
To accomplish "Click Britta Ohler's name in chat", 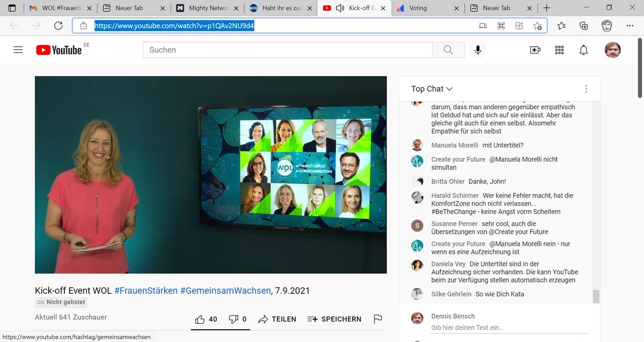I will (x=448, y=181).
